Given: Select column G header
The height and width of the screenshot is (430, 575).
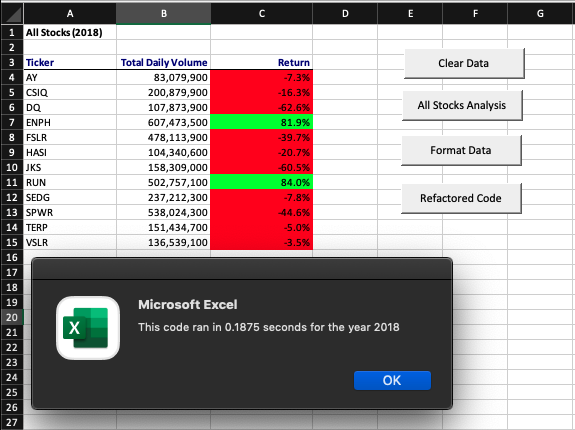Looking at the screenshot, I should 541,14.
